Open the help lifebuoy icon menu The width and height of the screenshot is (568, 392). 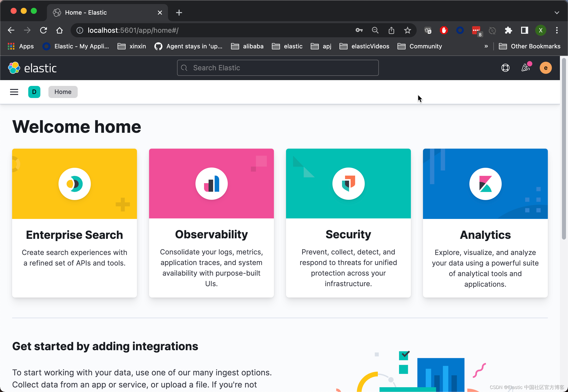[x=505, y=68]
